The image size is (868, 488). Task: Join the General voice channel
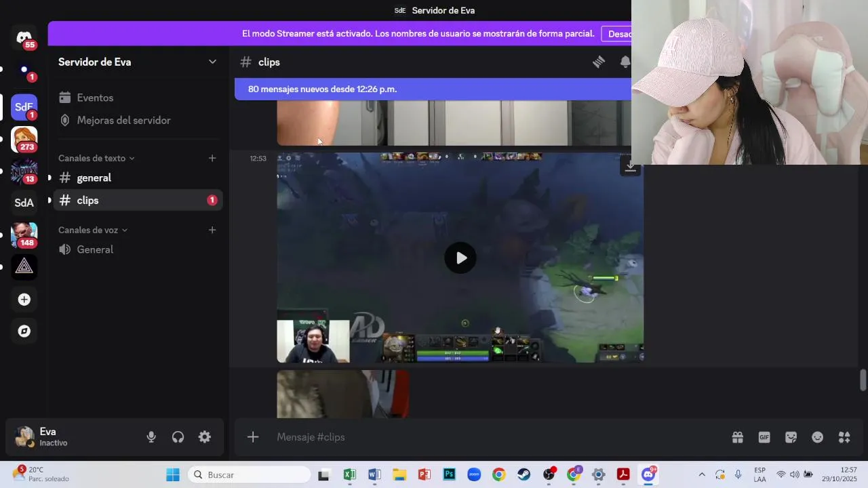tap(138, 249)
